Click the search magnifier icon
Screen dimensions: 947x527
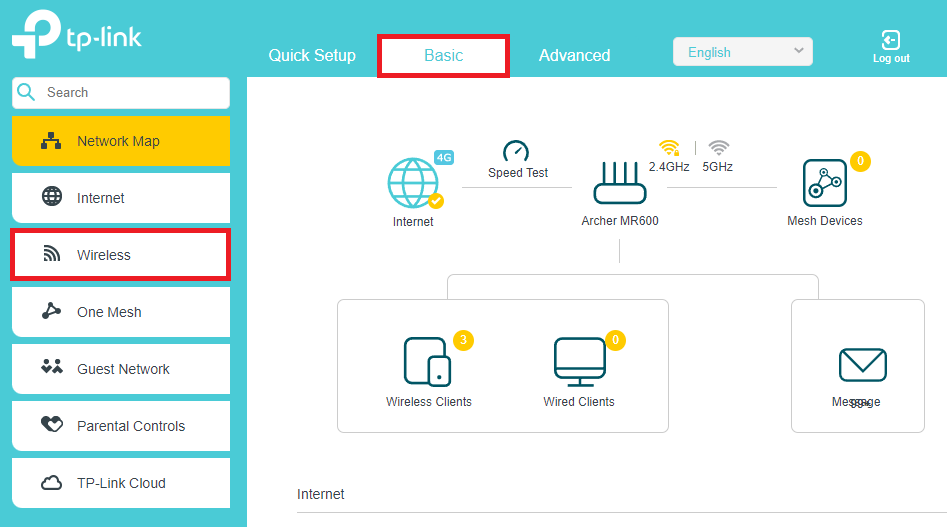click(26, 92)
